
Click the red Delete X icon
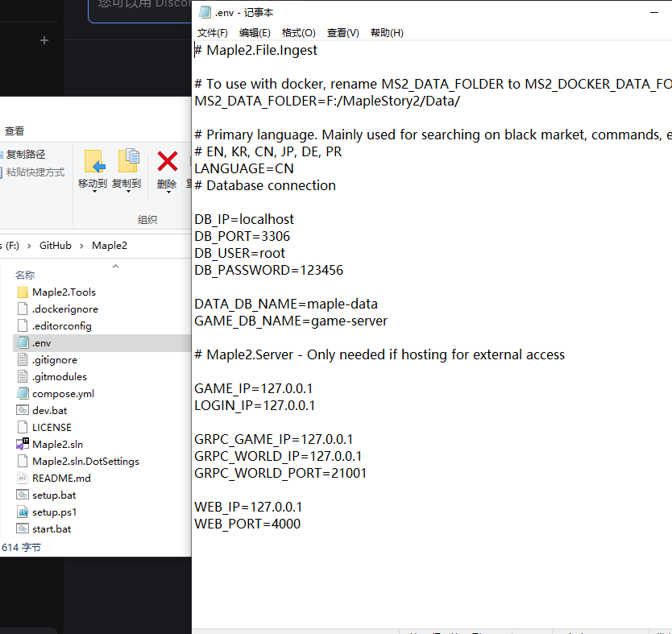point(167,161)
